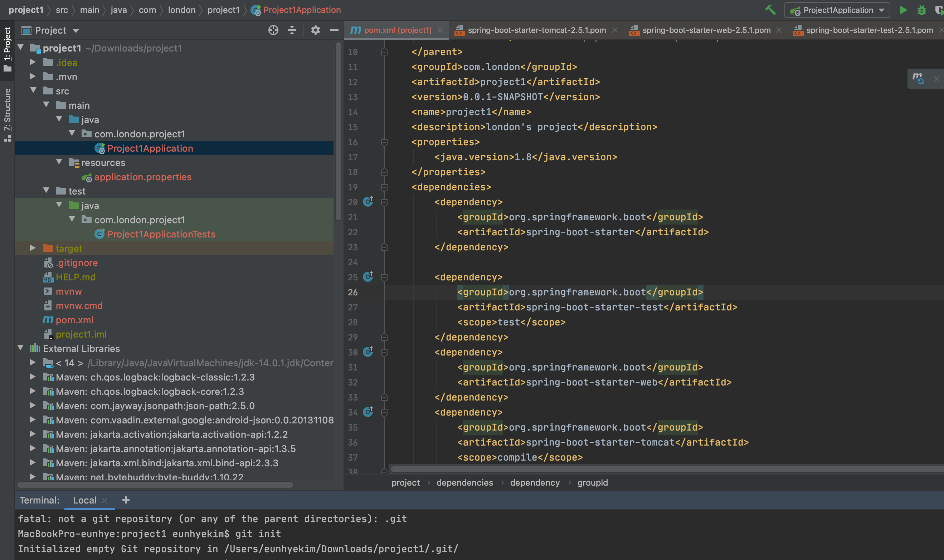This screenshot has width=944, height=560.
Task: Hide the Project tool window
Action: click(x=334, y=30)
